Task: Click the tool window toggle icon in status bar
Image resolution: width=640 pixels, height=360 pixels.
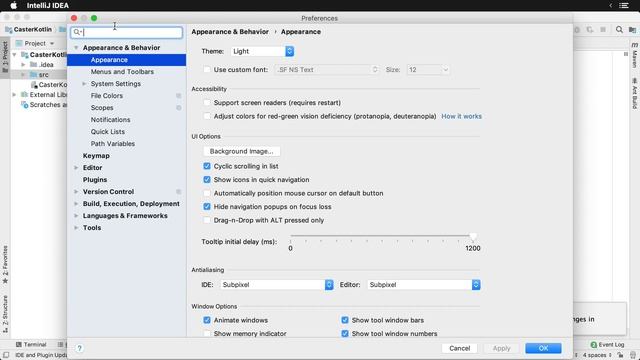Action: [x=6, y=355]
